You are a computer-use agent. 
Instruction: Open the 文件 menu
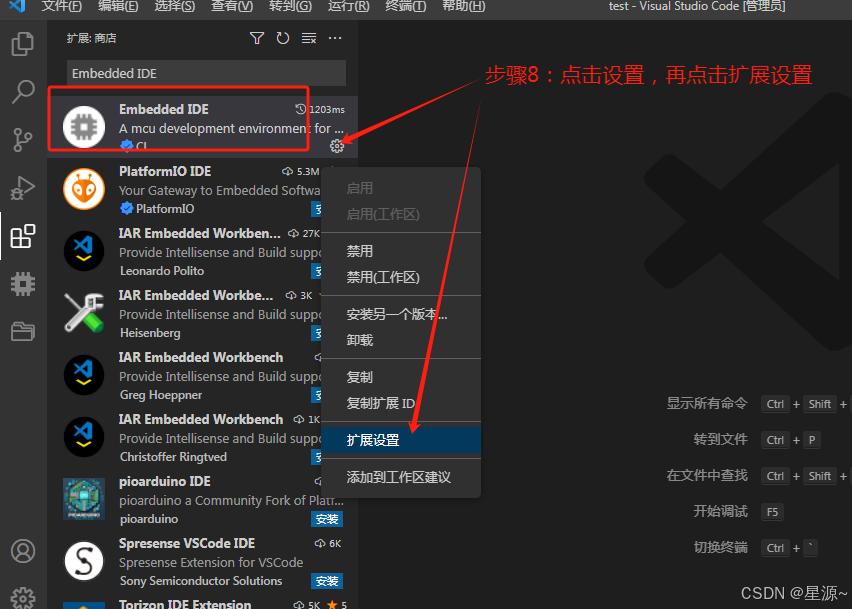62,7
